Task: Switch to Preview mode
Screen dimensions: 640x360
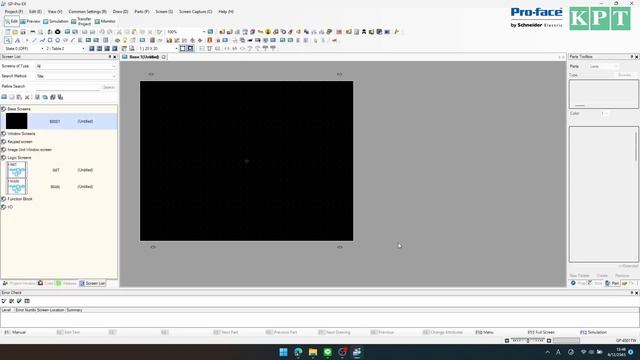Action: click(x=30, y=21)
